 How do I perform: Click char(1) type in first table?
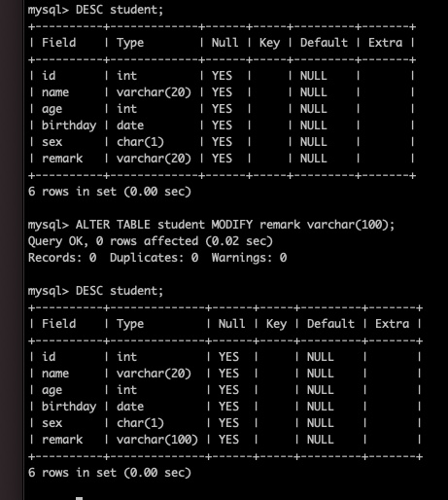140,142
